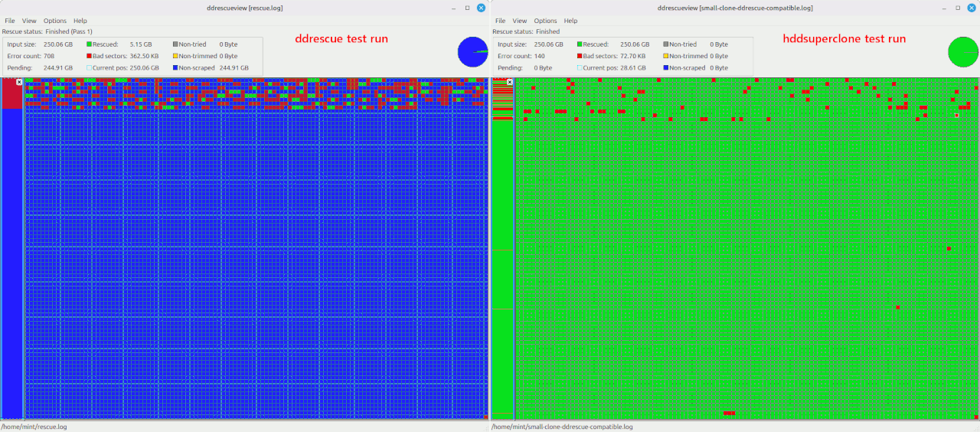
Task: Click the current pos value '28.61 GB'
Action: click(633, 67)
